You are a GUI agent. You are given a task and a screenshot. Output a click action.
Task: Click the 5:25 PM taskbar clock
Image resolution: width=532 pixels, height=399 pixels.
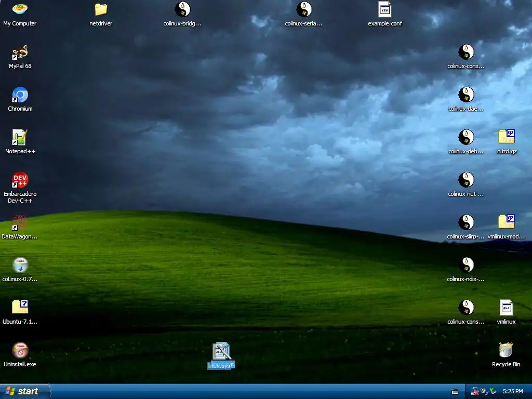513,391
